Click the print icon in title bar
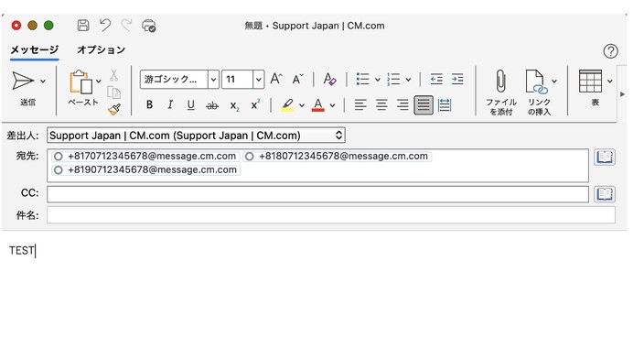 [x=148, y=26]
